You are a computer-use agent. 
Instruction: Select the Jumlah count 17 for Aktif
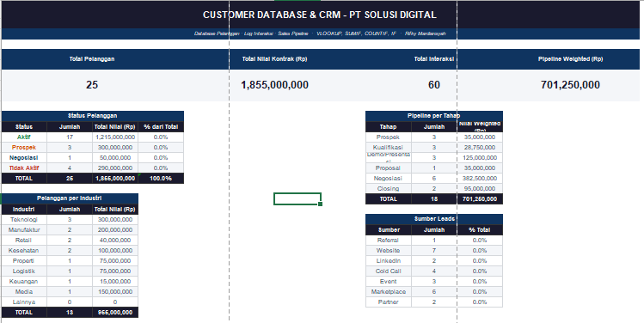70,137
